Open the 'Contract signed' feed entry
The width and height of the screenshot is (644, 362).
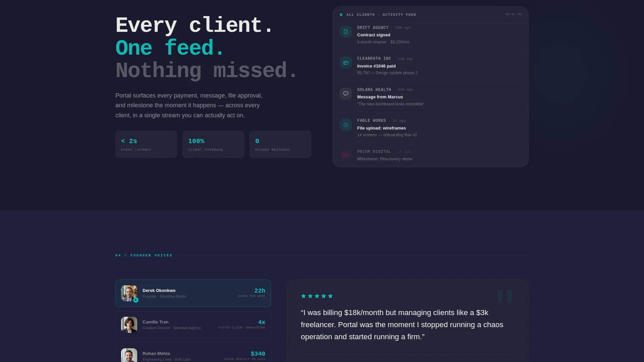coord(431,35)
